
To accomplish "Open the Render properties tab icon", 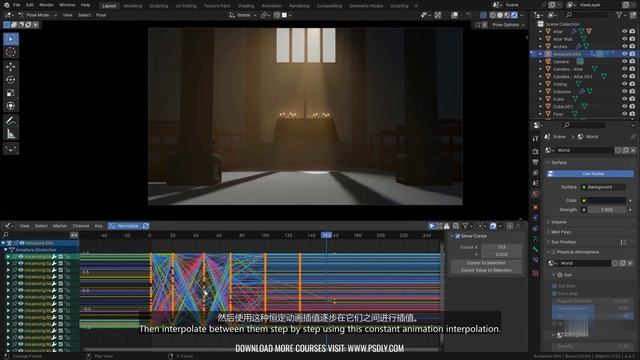I will (x=536, y=152).
